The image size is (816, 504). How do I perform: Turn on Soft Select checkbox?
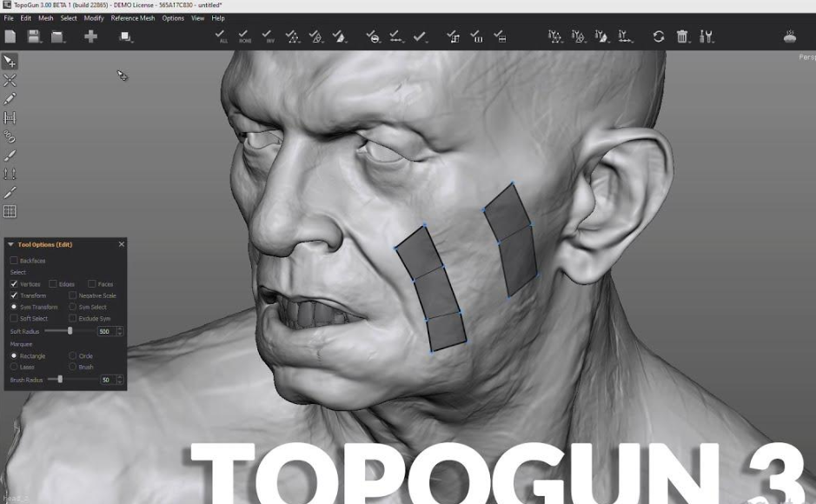click(x=14, y=319)
